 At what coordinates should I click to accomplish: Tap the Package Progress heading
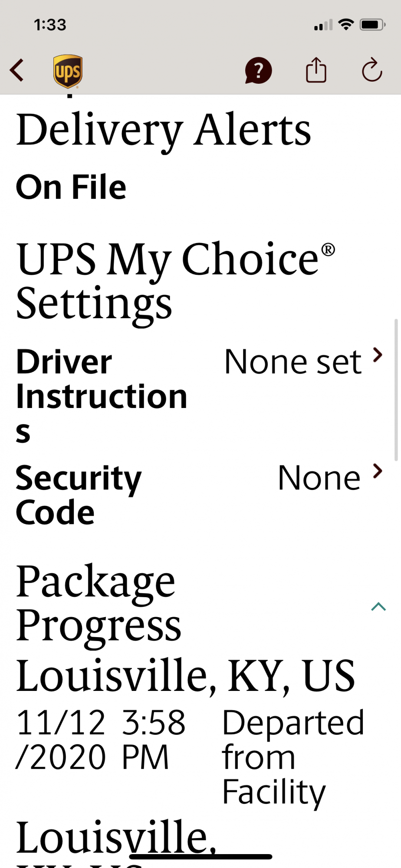click(99, 602)
